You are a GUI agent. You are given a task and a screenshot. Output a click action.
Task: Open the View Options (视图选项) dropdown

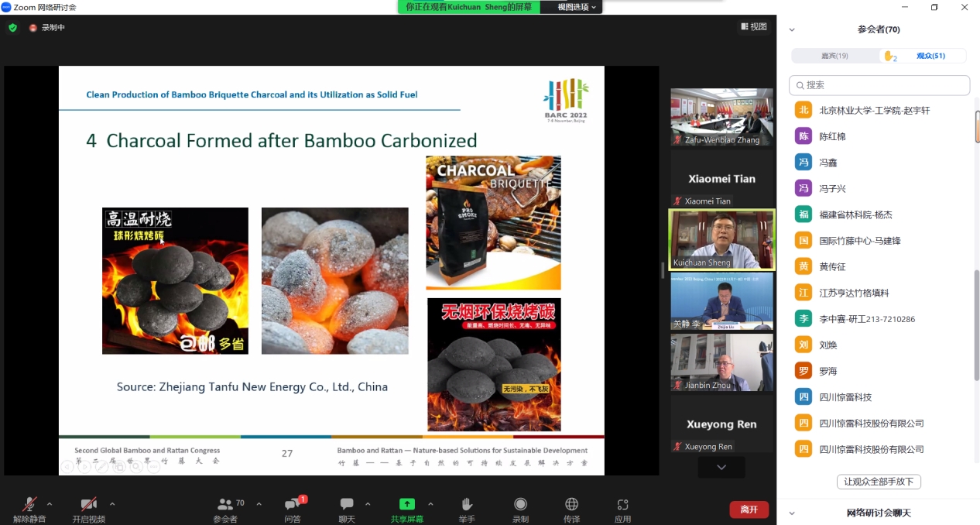point(577,7)
